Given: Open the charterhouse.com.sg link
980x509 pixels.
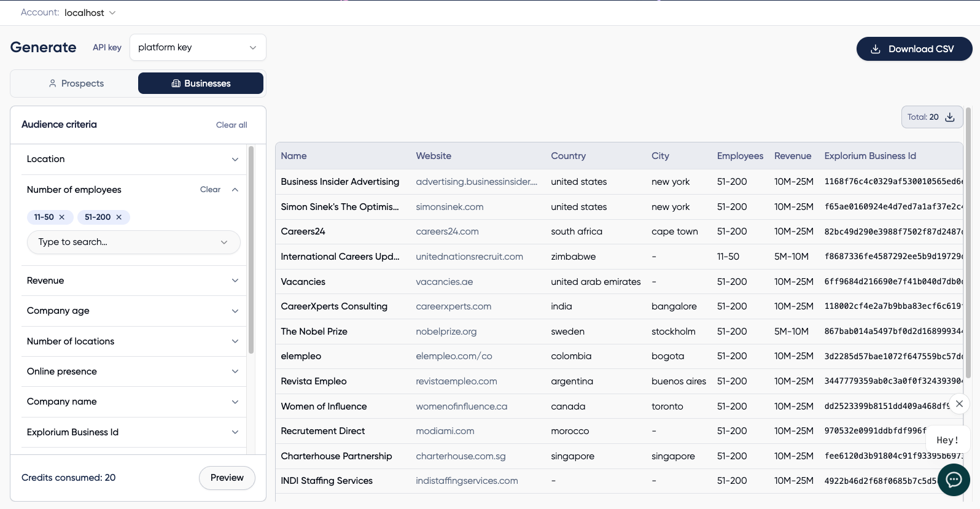Looking at the screenshot, I should tap(461, 456).
